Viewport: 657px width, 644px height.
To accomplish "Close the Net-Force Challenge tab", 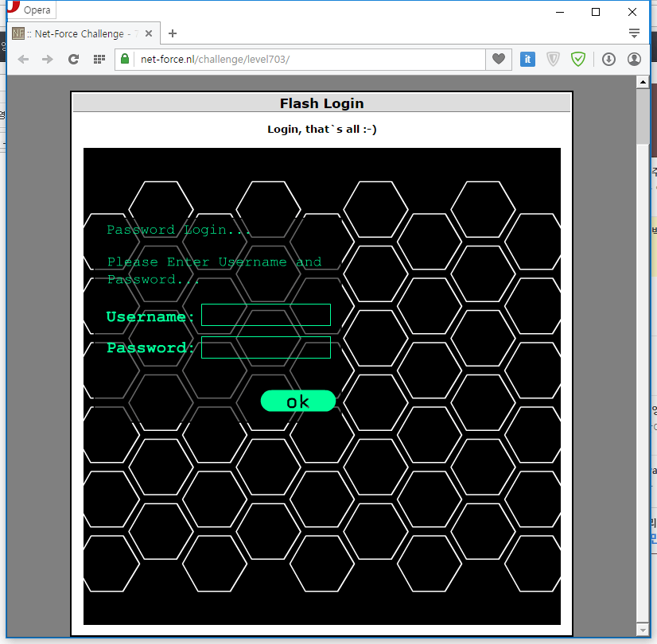I will point(148,33).
